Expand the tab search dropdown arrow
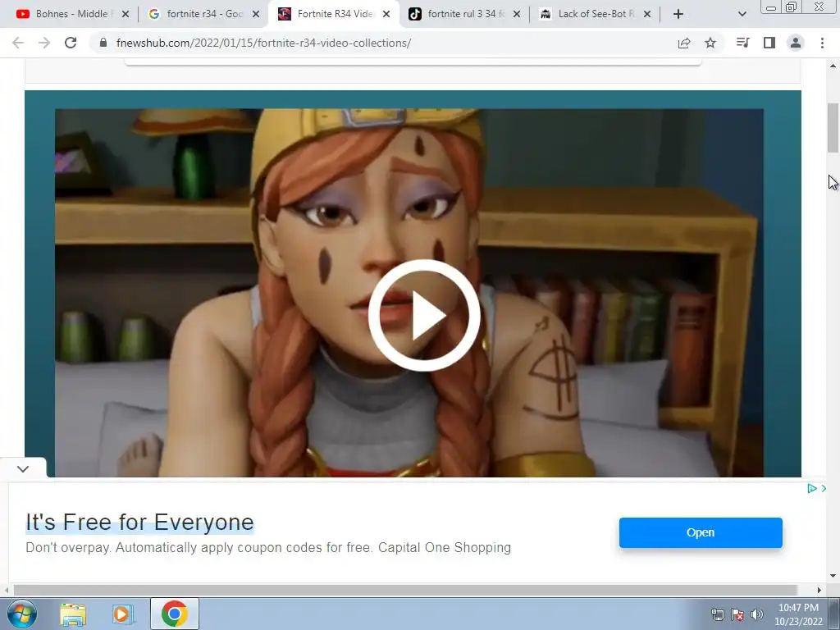Screen dimensions: 840x630 [x=742, y=14]
